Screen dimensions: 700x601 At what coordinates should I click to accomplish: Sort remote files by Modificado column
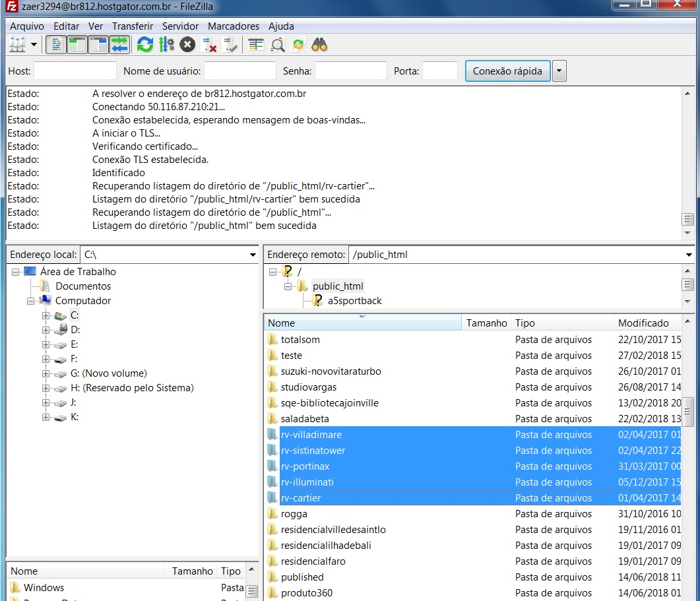point(649,323)
